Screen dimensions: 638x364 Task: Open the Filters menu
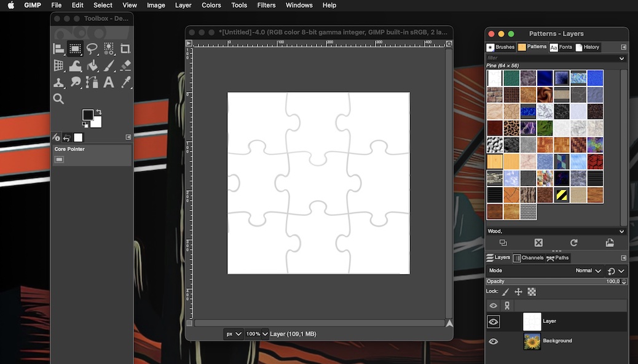[x=266, y=5]
